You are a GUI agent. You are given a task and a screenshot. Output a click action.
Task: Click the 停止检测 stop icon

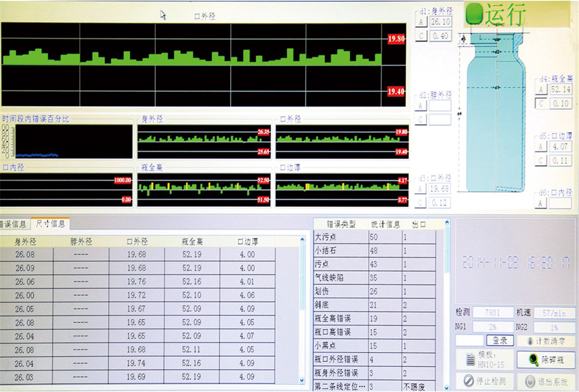pyautogui.click(x=468, y=381)
